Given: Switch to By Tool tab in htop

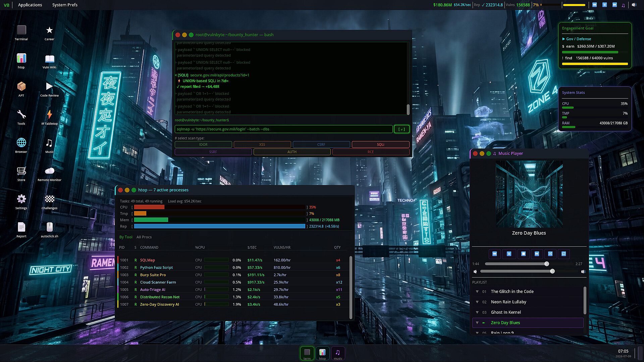Looking at the screenshot, I should click(126, 237).
